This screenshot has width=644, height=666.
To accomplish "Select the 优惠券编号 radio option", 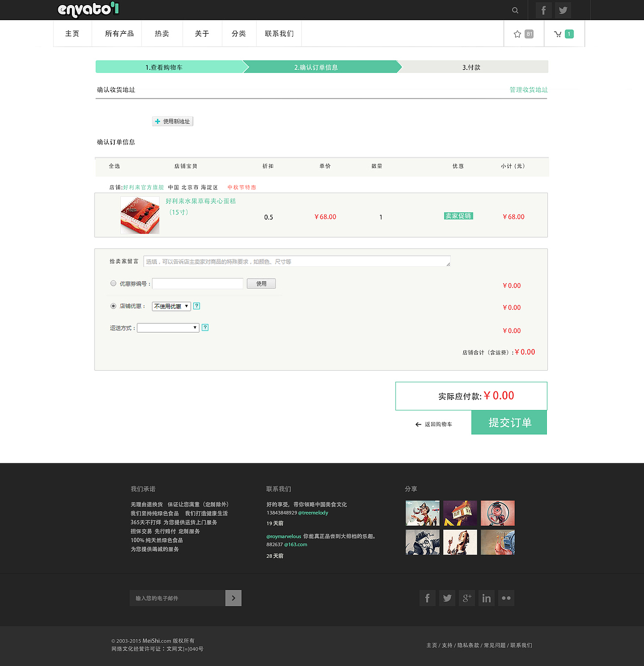I will tap(113, 283).
